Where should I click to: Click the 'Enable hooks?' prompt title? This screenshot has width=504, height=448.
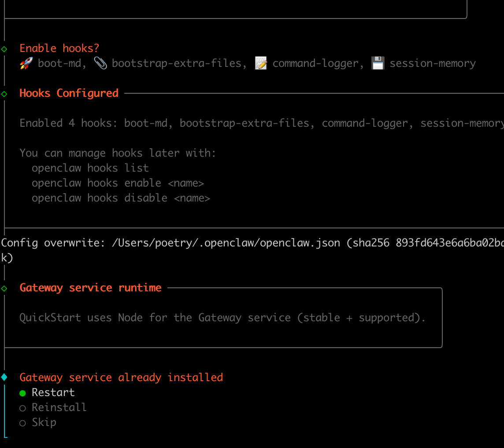pyautogui.click(x=59, y=48)
